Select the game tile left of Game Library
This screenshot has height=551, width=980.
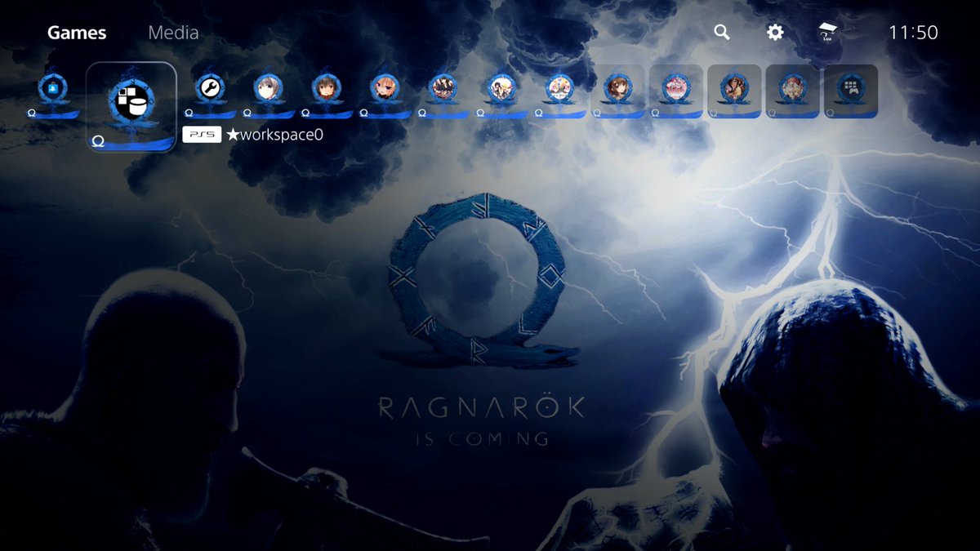point(793,91)
